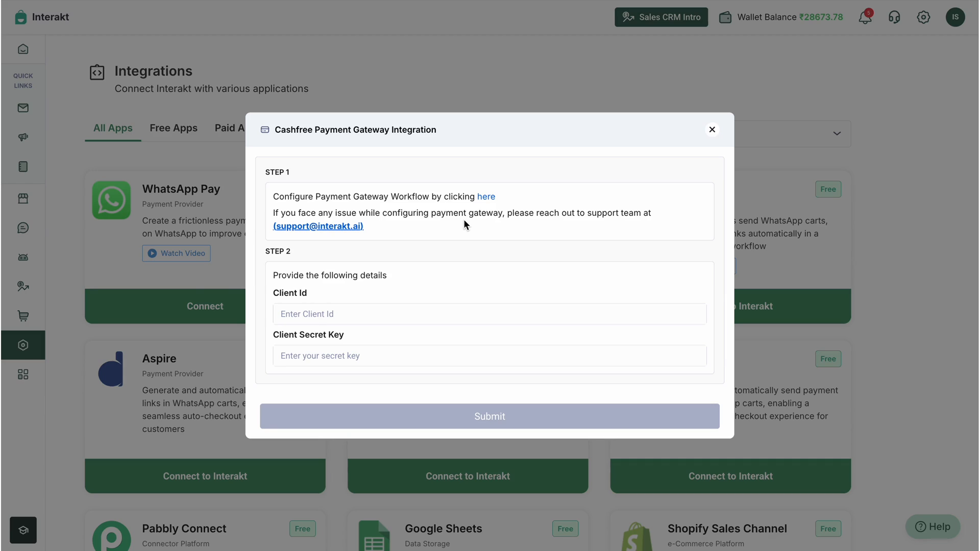Open the Help button
The width and height of the screenshot is (980, 551).
click(933, 527)
